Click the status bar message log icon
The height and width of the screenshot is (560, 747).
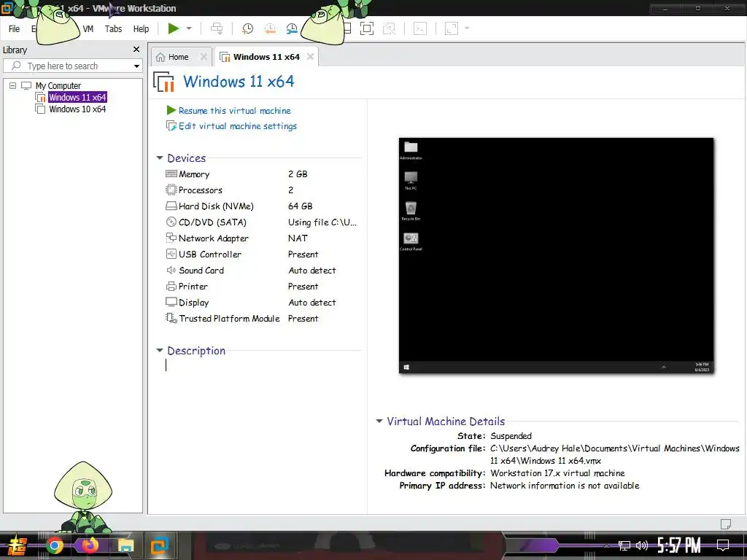coord(726,524)
